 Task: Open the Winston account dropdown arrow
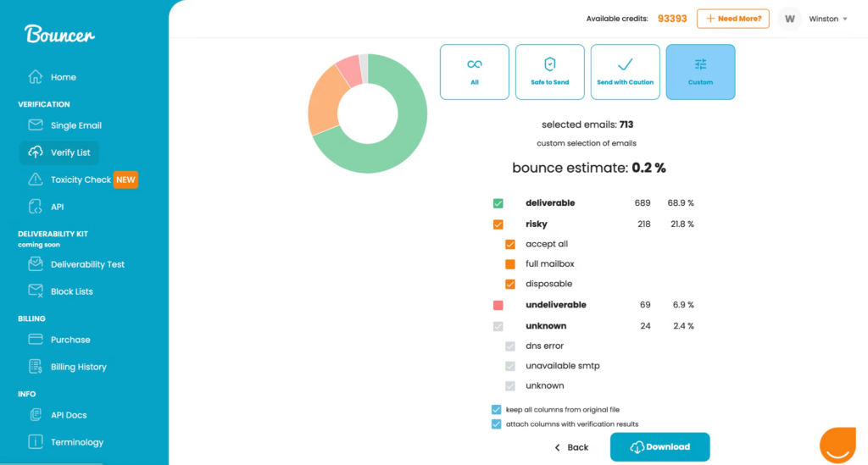[x=845, y=19]
